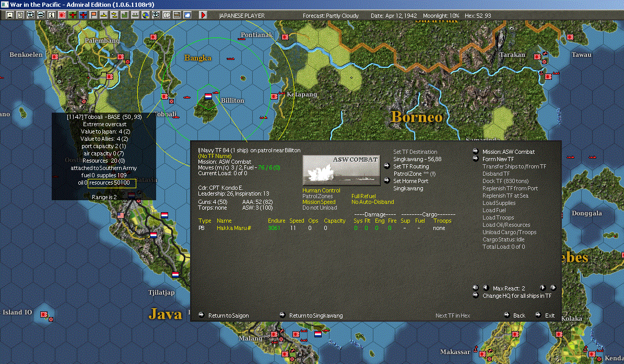This screenshot has height=364, width=624.
Task: Toggle Human Control setting
Action: click(x=321, y=190)
